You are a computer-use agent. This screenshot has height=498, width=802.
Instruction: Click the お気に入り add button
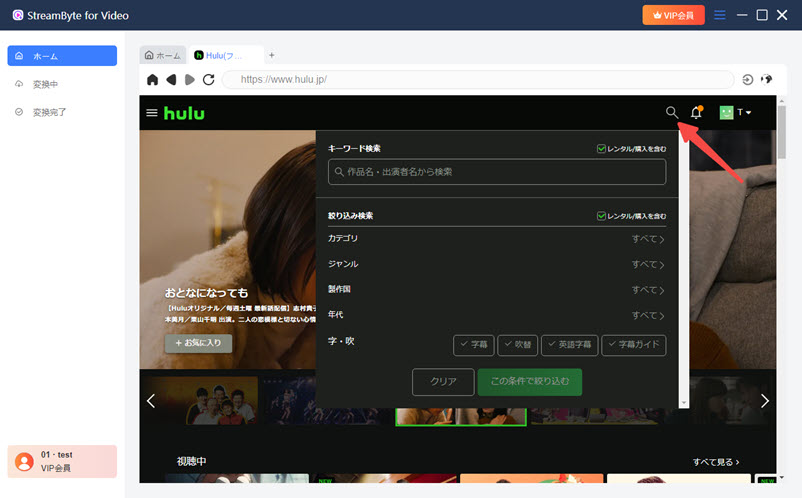pos(198,343)
